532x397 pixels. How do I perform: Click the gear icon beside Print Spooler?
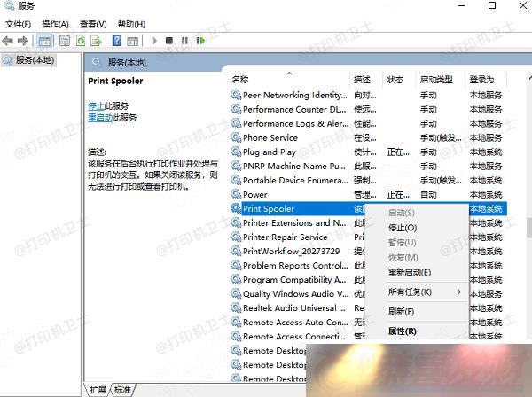(x=236, y=208)
